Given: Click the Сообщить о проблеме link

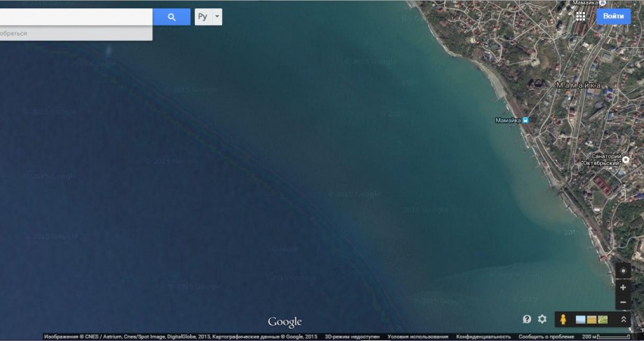Looking at the screenshot, I should point(546,336).
